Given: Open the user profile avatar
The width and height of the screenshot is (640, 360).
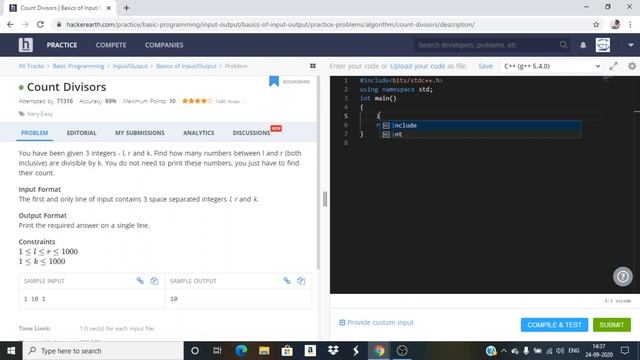Looking at the screenshot, I should pos(603,45).
